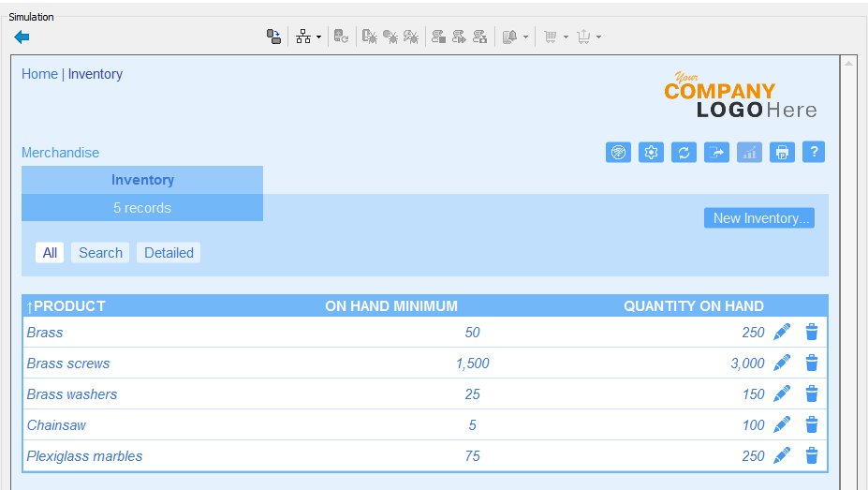868x490 pixels.
Task: Select the All view tab
Action: click(x=50, y=253)
